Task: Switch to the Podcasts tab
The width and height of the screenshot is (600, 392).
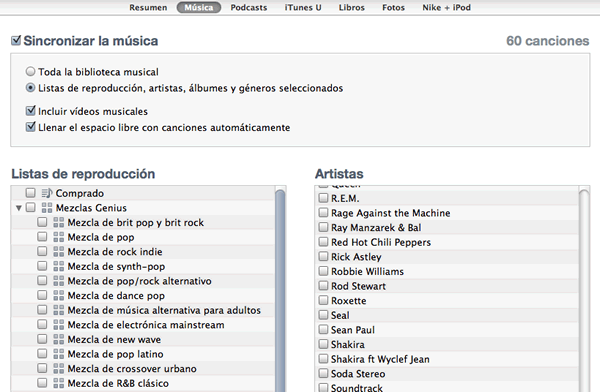Action: tap(249, 8)
